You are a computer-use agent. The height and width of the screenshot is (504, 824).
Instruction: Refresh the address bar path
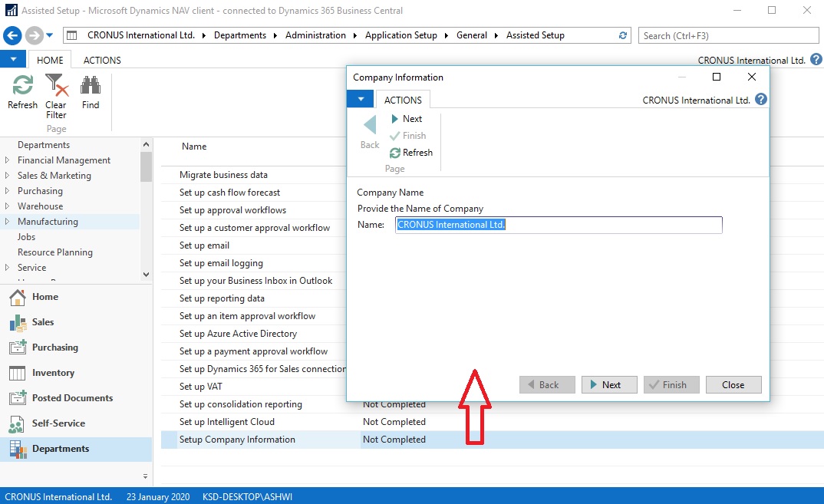[623, 35]
